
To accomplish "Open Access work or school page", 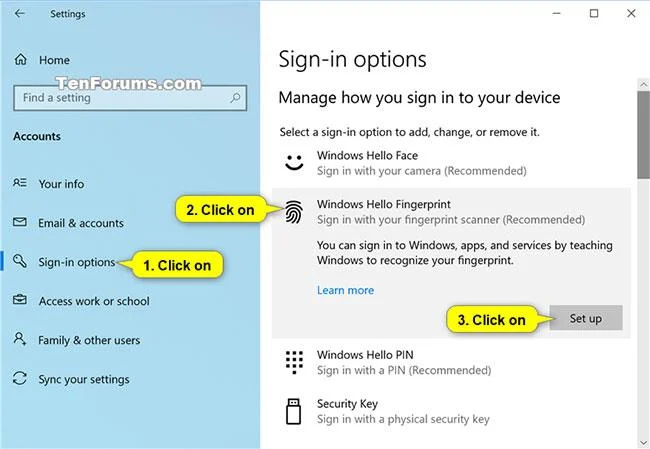I will [x=94, y=301].
